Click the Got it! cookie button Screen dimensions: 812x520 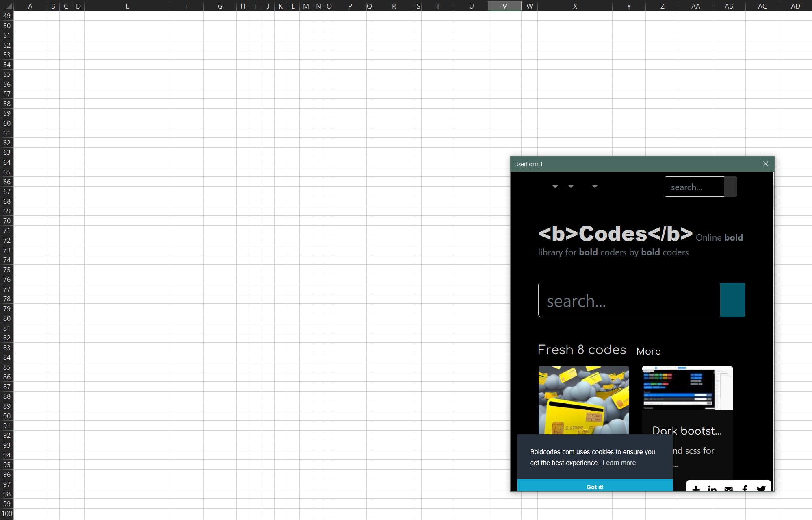pyautogui.click(x=595, y=486)
